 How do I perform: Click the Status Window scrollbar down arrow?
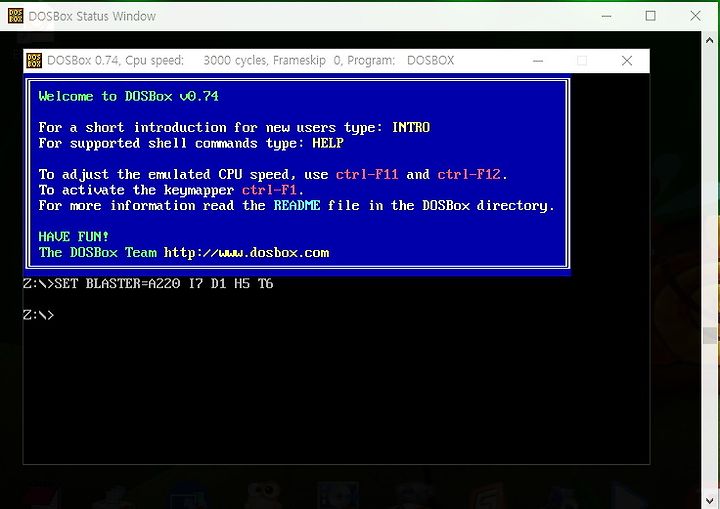pos(709,501)
